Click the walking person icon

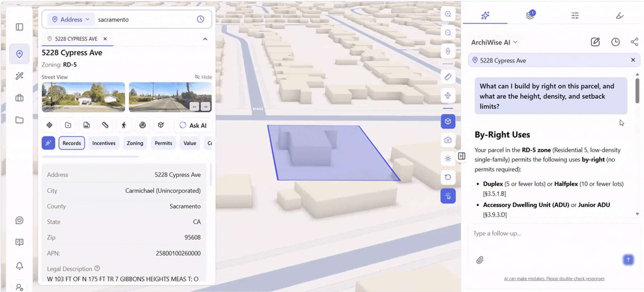[x=124, y=125]
